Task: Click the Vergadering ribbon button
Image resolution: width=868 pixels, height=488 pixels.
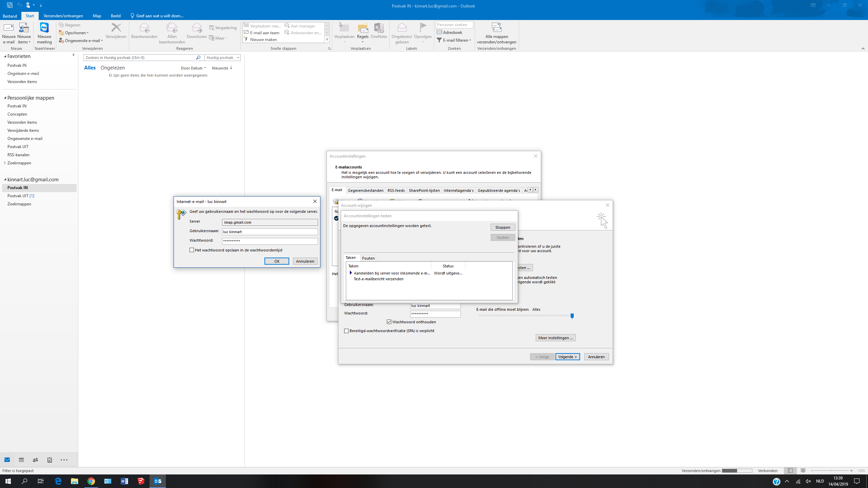Action: 223,28
